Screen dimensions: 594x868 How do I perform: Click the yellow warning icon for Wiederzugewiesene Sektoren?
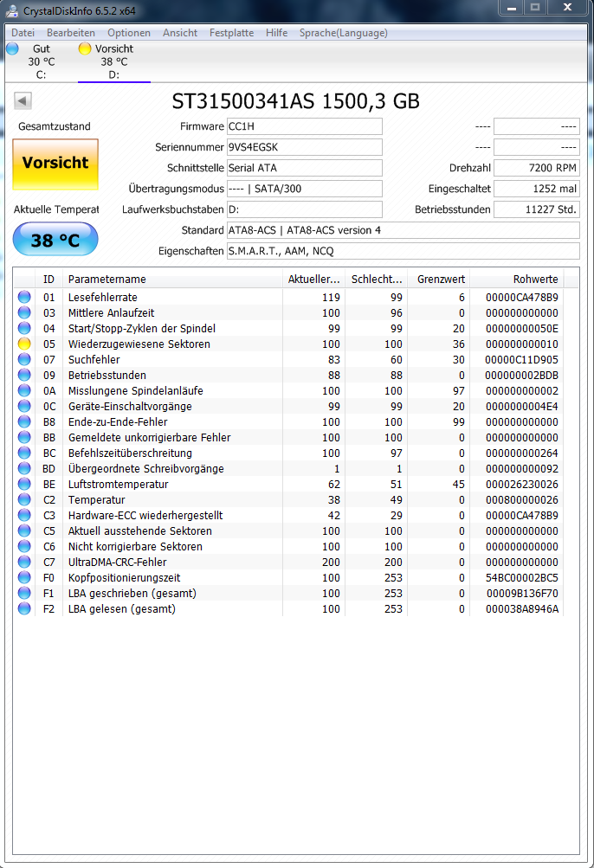[24, 344]
